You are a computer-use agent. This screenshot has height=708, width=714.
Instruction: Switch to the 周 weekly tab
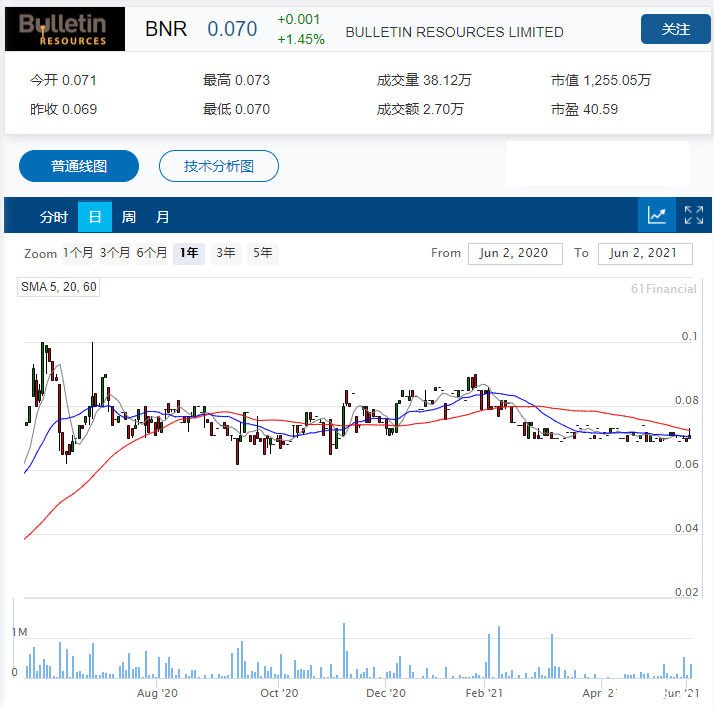pos(129,217)
